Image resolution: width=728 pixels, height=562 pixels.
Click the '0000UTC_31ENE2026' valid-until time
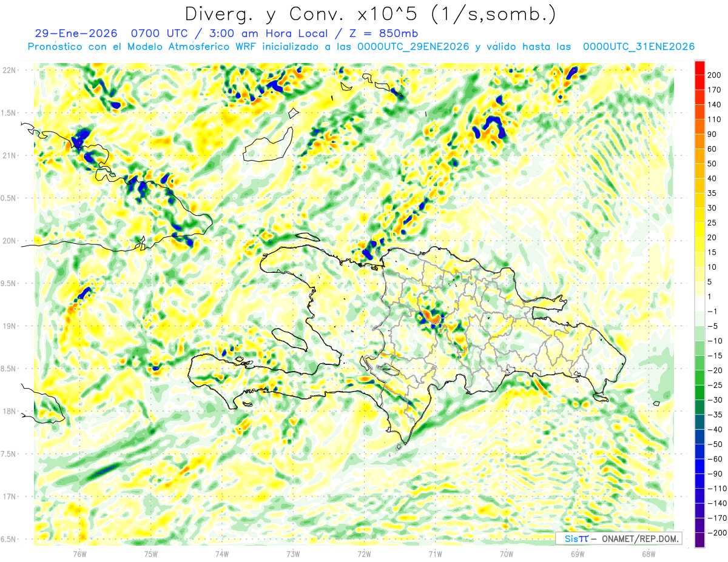click(x=638, y=47)
